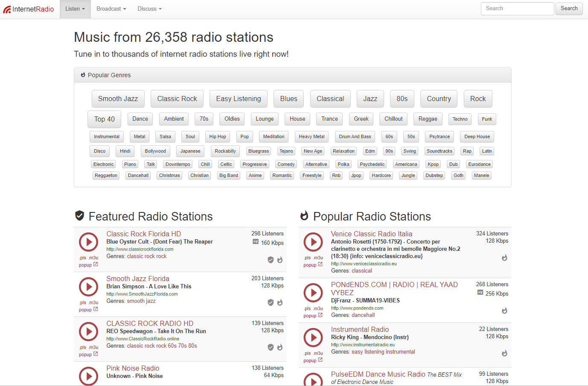
Task: Open Instrumental Radio title link
Action: (360, 329)
